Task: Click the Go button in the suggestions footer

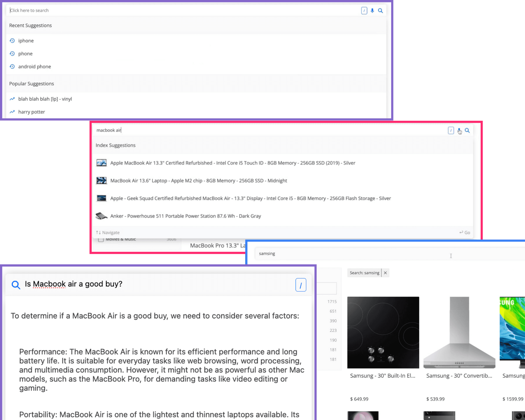Action: click(464, 232)
